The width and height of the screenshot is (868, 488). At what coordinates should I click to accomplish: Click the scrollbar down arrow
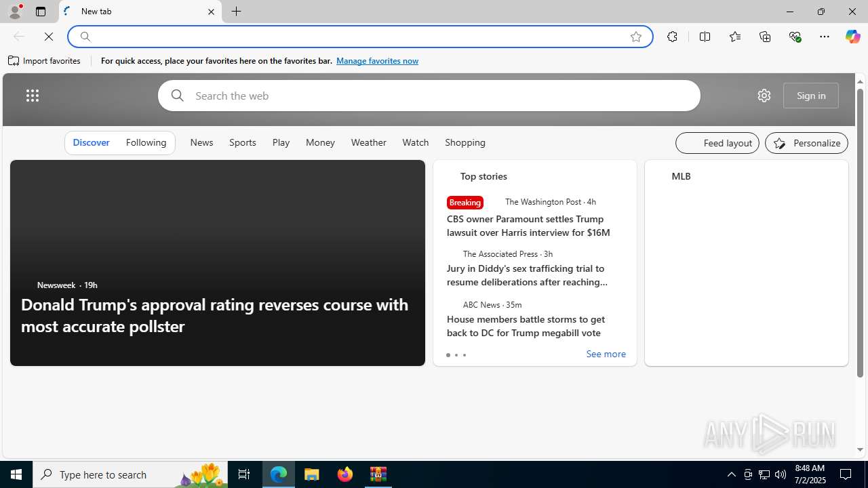tap(860, 449)
